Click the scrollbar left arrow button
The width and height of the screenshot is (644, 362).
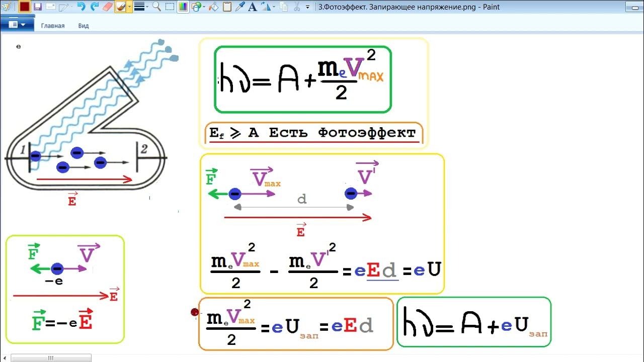pos(6,358)
